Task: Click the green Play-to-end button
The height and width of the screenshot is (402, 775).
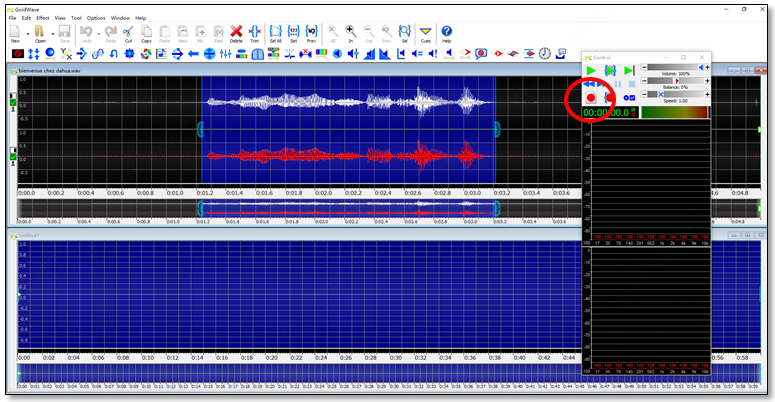Action: 629,71
